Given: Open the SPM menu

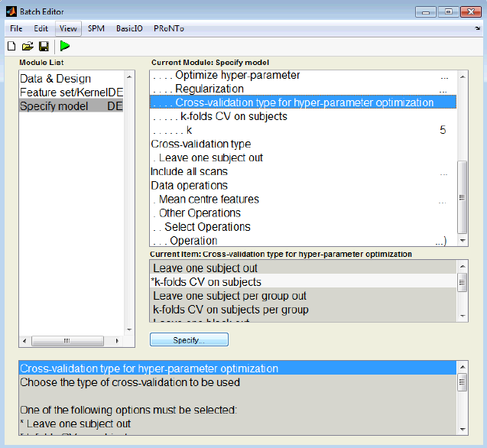Looking at the screenshot, I should pos(96,28).
